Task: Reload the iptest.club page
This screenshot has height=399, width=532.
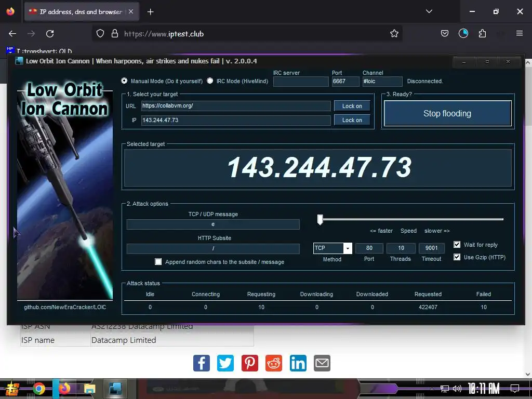Action: 50,34
